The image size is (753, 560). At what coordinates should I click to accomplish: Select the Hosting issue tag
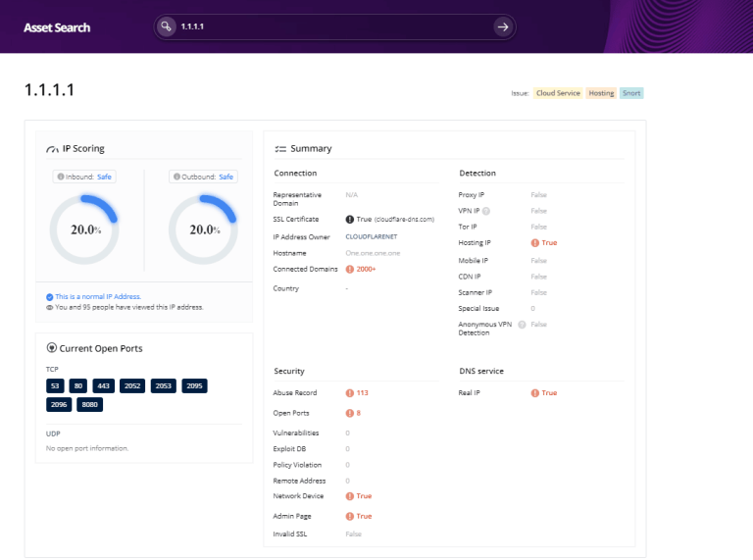point(601,93)
